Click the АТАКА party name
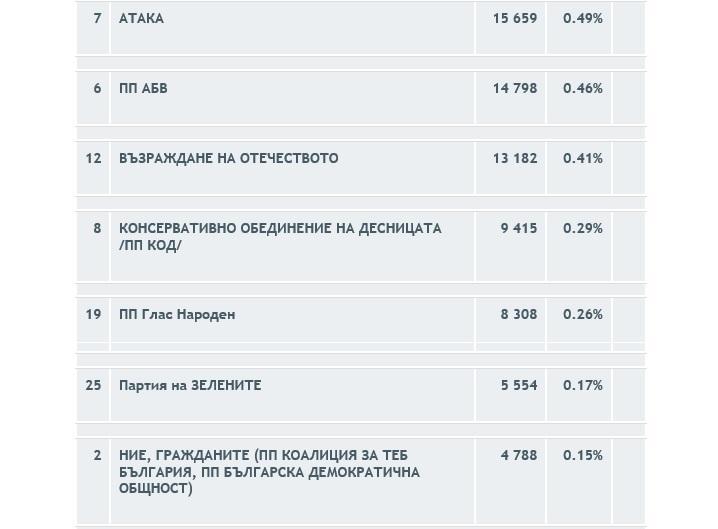The image size is (718, 529). tap(141, 19)
